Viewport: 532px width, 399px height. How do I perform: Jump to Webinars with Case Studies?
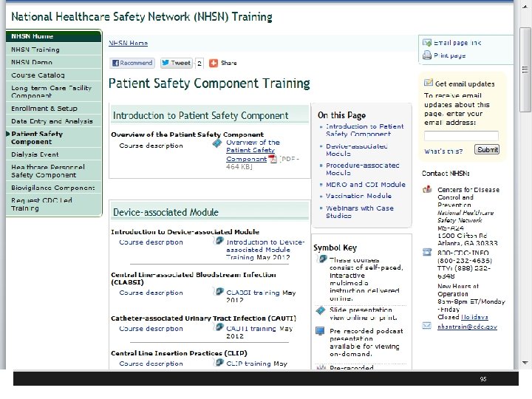pyautogui.click(x=360, y=212)
